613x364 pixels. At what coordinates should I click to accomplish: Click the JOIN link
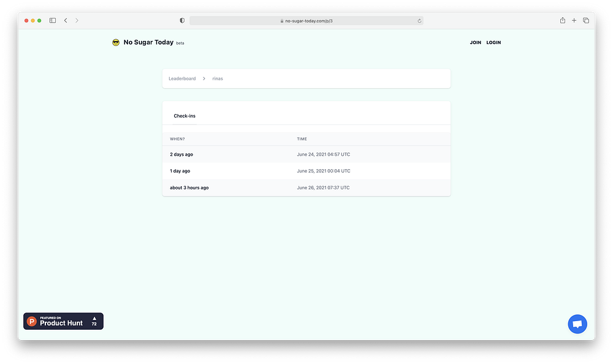476,43
